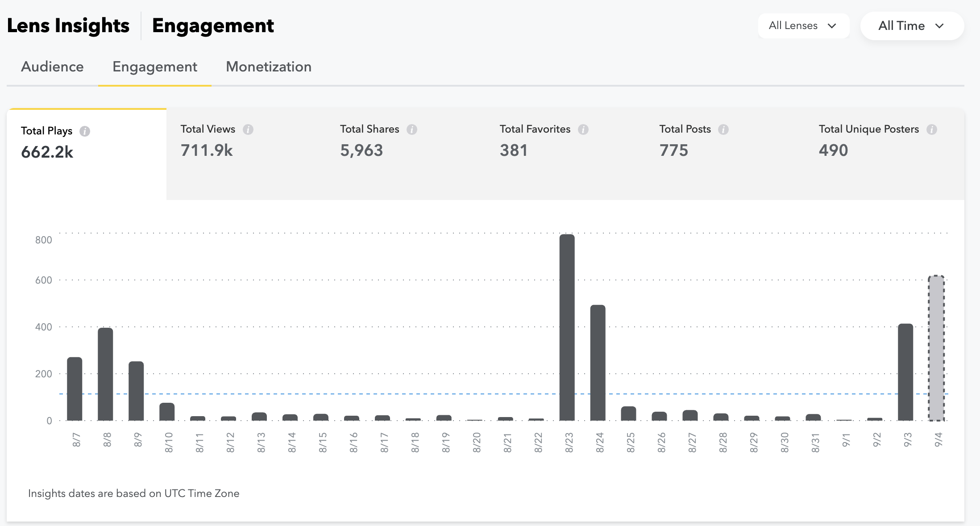Image resolution: width=980 pixels, height=526 pixels.
Task: Click the Lens Insights heading
Action: click(x=68, y=25)
